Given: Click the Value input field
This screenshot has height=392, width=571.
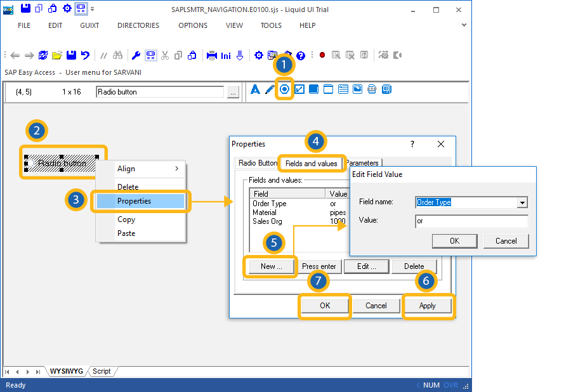Looking at the screenshot, I should click(x=471, y=221).
